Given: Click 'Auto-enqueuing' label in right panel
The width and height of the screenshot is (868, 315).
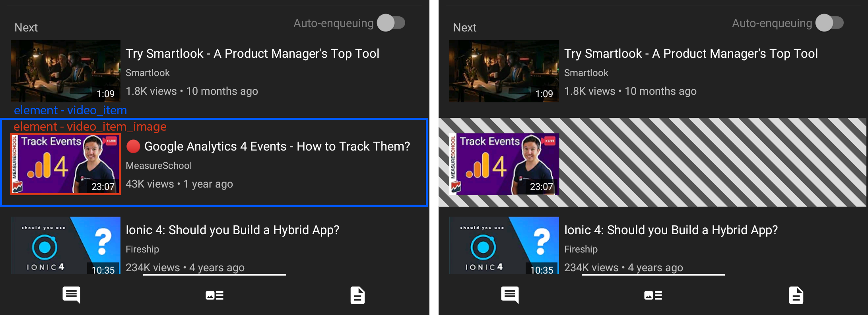Looking at the screenshot, I should 772,23.
